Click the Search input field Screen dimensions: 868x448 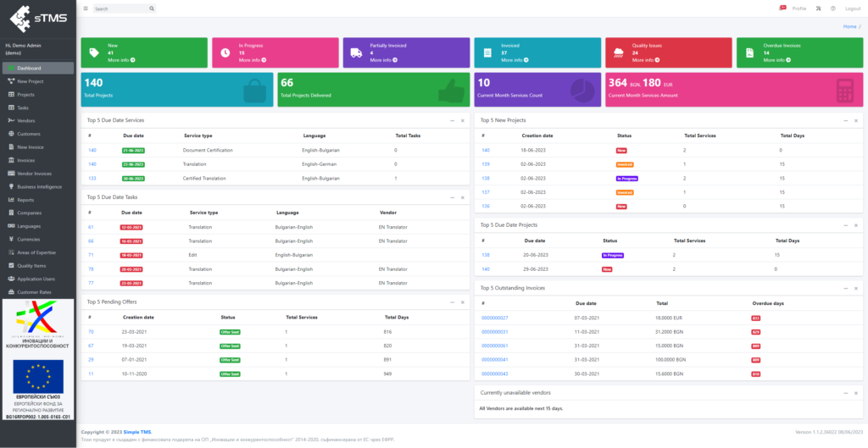point(120,8)
